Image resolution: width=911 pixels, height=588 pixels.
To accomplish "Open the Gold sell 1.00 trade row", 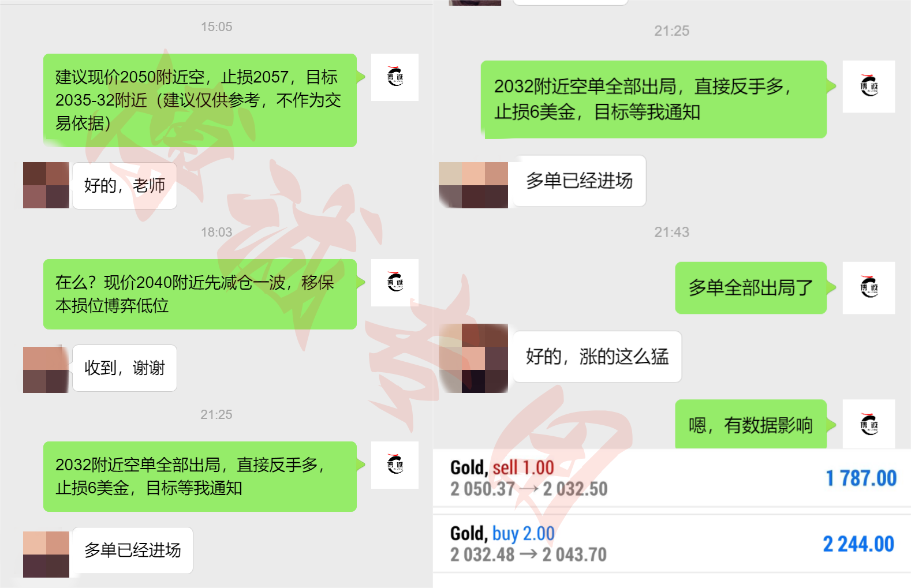I will coord(672,478).
